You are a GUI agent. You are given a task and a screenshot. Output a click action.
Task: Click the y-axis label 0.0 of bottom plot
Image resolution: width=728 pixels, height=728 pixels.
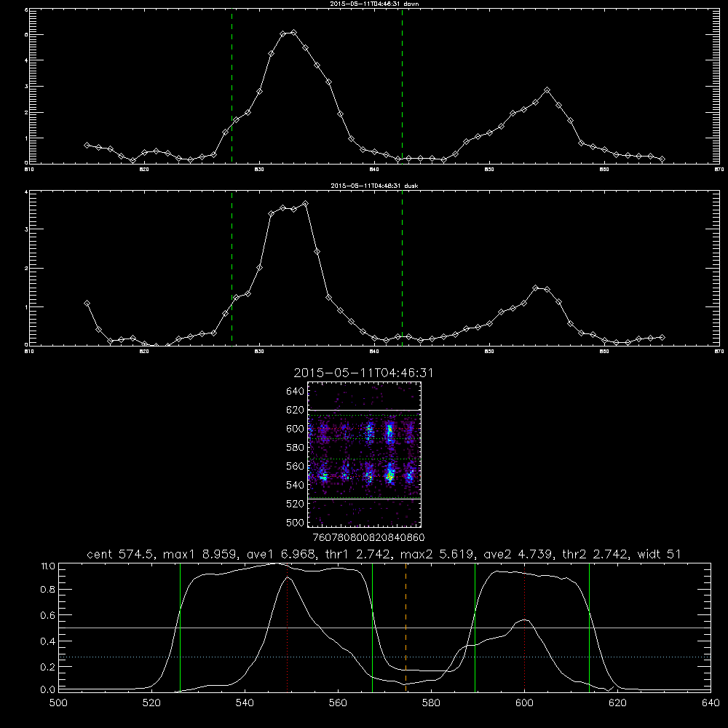pyautogui.click(x=48, y=690)
